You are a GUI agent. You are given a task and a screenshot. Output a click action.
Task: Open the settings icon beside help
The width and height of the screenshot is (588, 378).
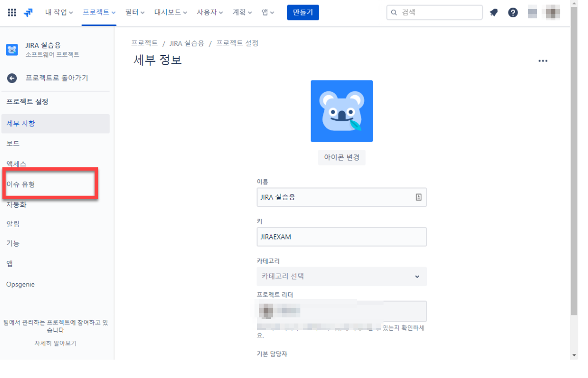tap(532, 12)
